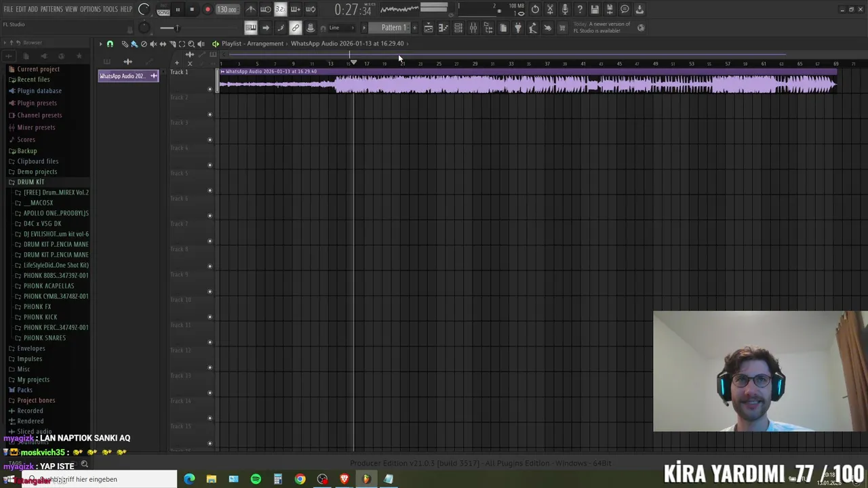This screenshot has width=868, height=488.
Task: Open the Channel rack icon
Action: [458, 28]
